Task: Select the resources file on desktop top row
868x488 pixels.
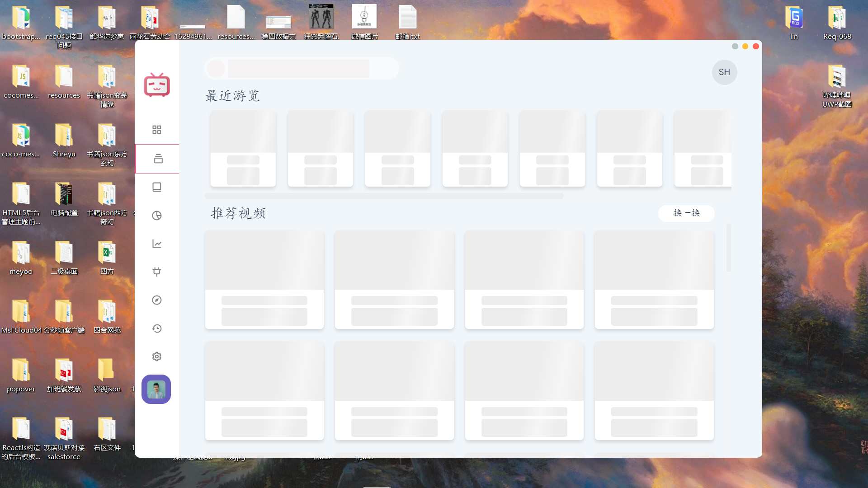Action: (x=236, y=23)
